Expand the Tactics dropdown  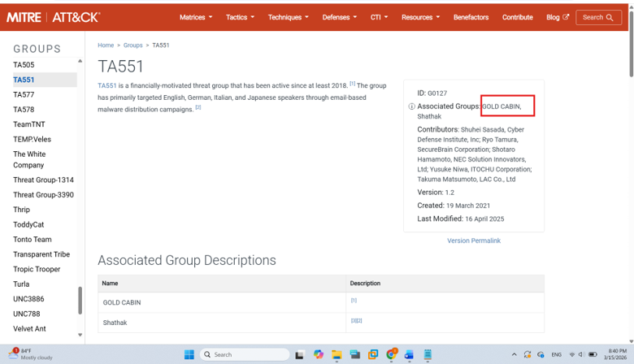click(240, 17)
